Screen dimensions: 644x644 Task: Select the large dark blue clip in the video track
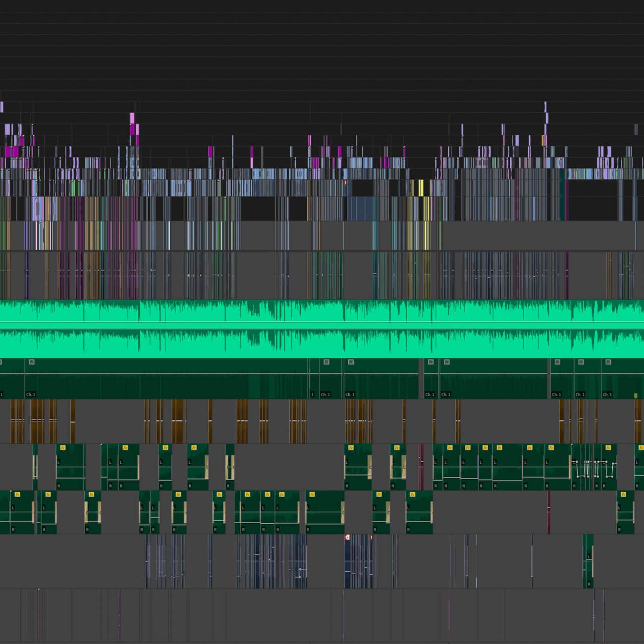(x=360, y=208)
